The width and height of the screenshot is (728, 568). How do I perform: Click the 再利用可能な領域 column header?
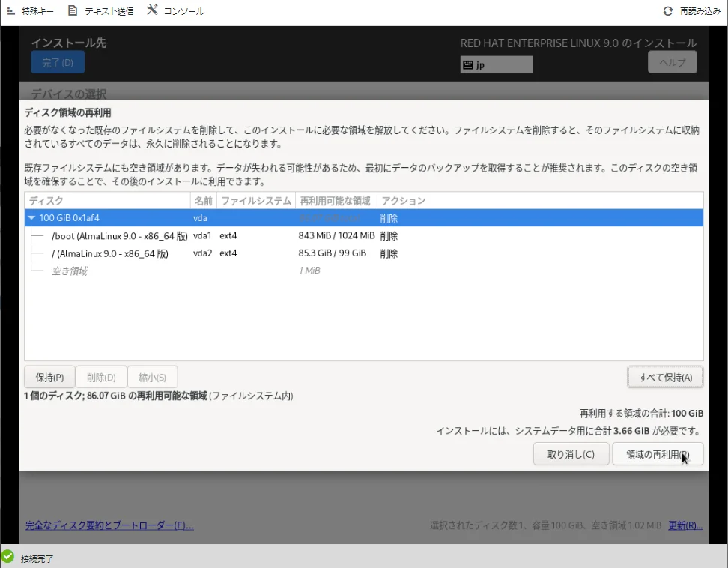[335, 201]
